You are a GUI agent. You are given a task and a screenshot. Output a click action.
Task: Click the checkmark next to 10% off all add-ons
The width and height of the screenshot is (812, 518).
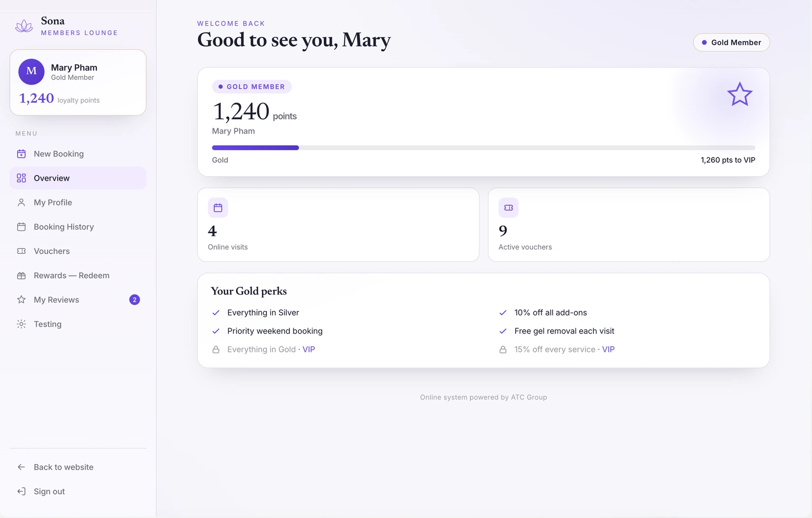click(503, 313)
